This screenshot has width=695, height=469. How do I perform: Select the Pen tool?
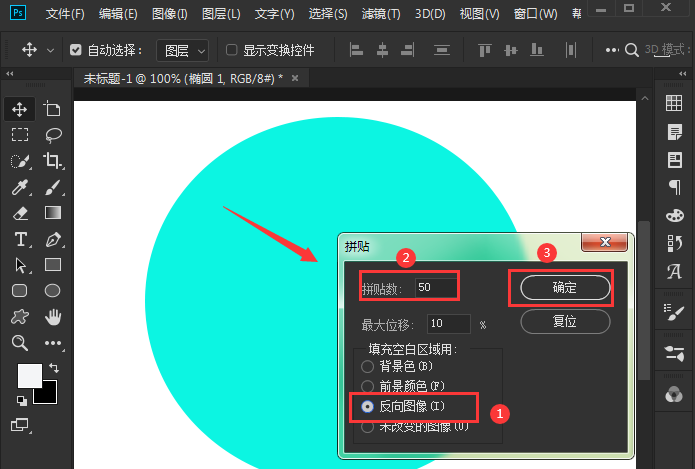pos(53,239)
